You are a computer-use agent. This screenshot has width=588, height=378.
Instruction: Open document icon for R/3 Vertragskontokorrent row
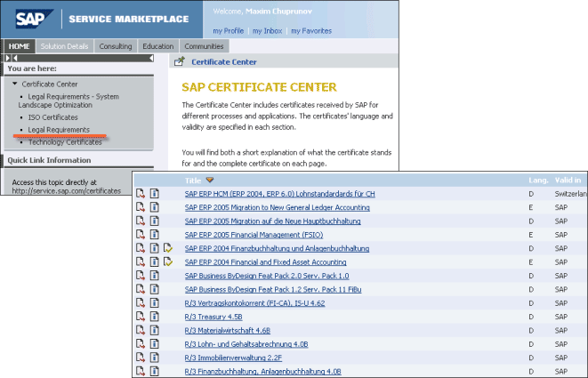[141, 303]
